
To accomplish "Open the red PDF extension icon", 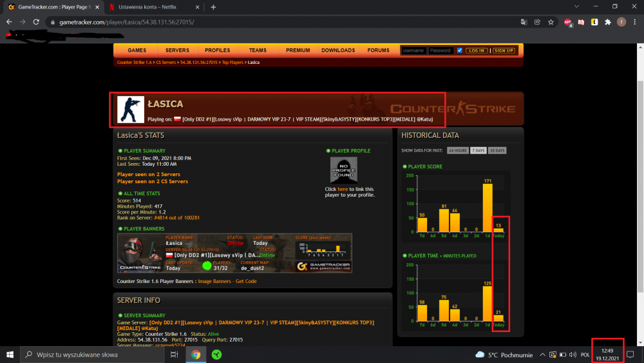I will [581, 22].
